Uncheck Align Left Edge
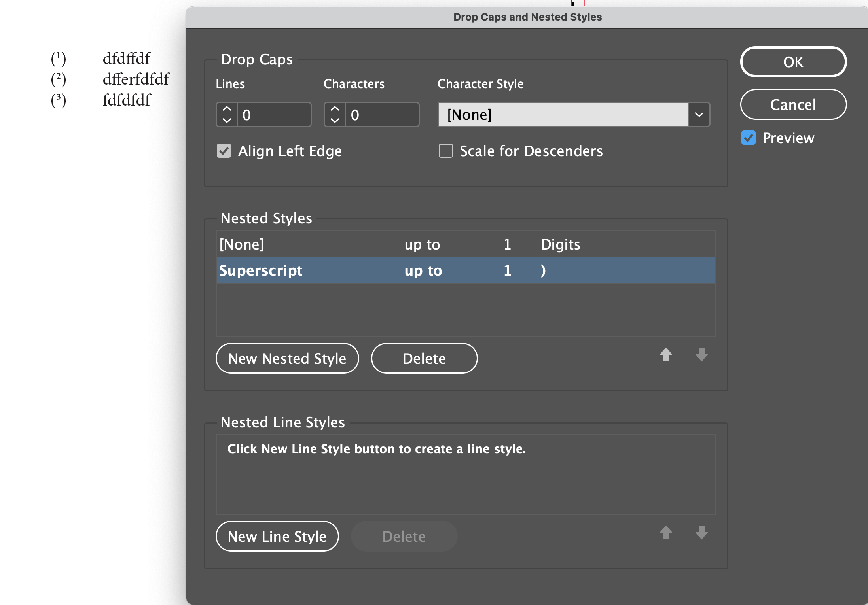Screen dimensions: 868x605 224,151
